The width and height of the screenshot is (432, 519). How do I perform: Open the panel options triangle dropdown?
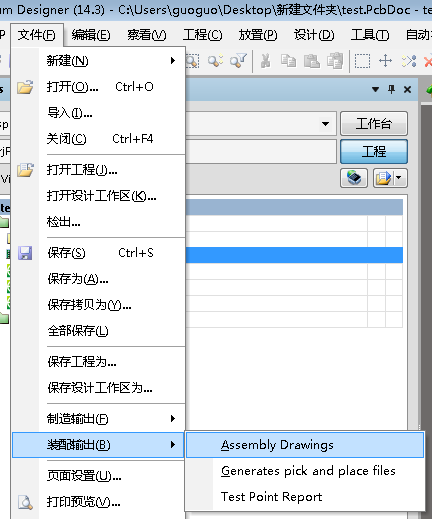pyautogui.click(x=376, y=89)
